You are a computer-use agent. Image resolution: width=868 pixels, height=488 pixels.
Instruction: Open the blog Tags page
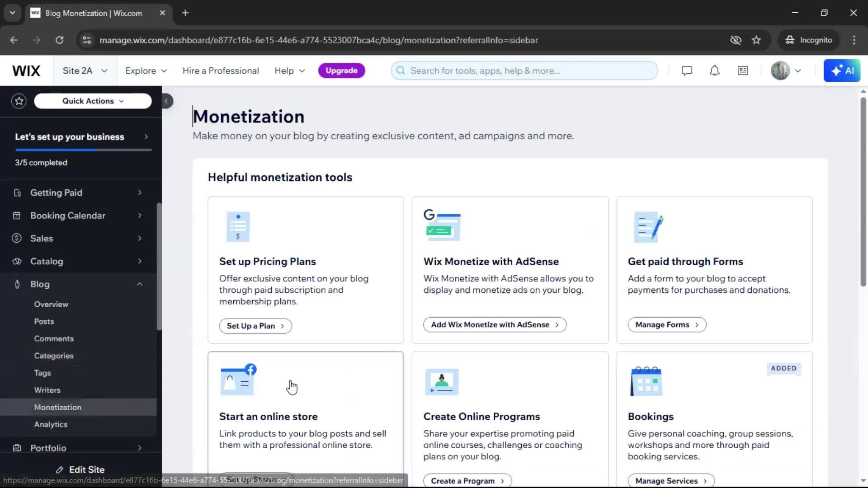click(x=42, y=373)
